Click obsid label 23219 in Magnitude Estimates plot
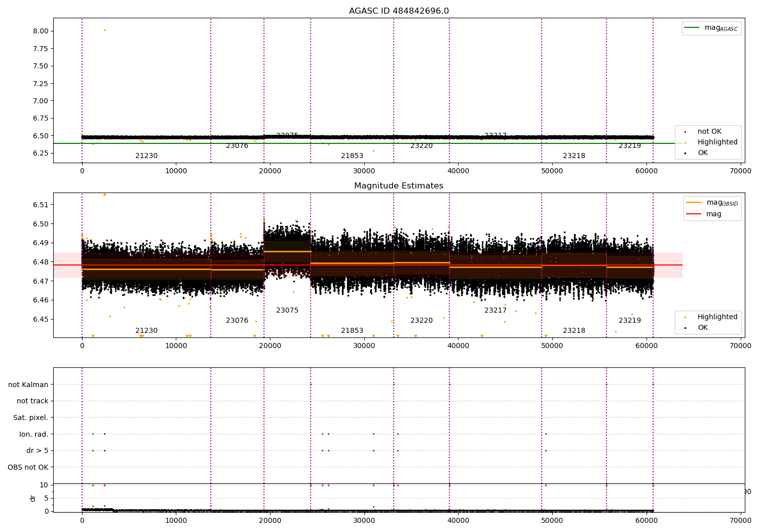This screenshot has height=532, width=760. tap(630, 321)
